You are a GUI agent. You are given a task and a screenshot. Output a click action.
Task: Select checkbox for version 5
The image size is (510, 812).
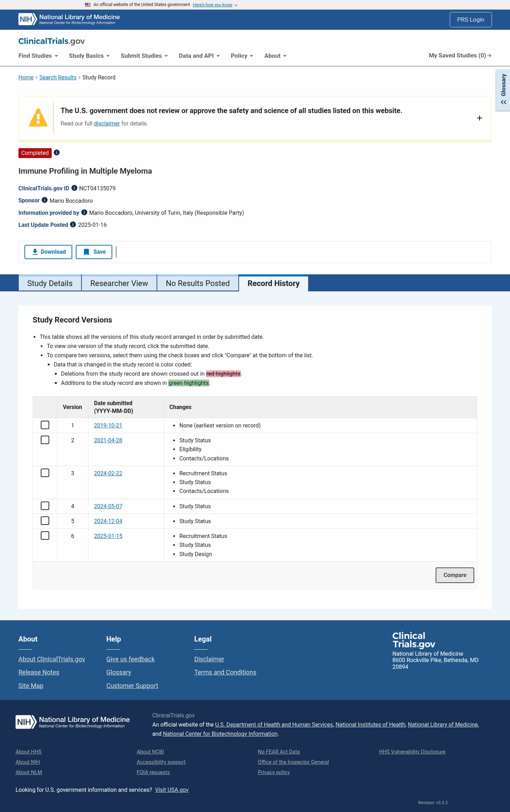pyautogui.click(x=45, y=521)
